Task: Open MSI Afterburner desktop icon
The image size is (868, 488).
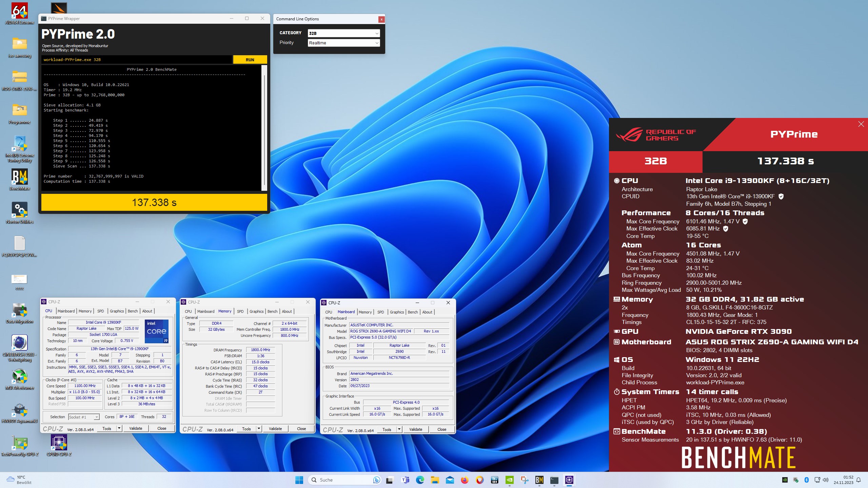Action: (x=20, y=379)
